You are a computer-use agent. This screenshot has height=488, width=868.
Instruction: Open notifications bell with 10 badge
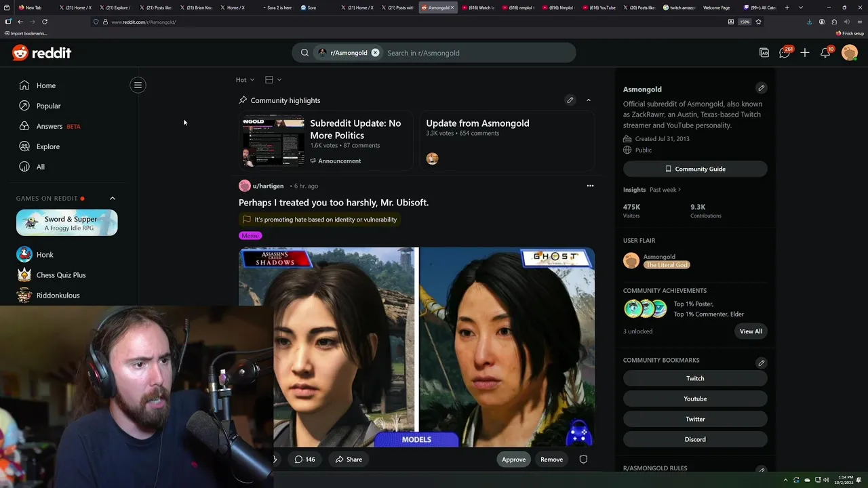click(825, 53)
